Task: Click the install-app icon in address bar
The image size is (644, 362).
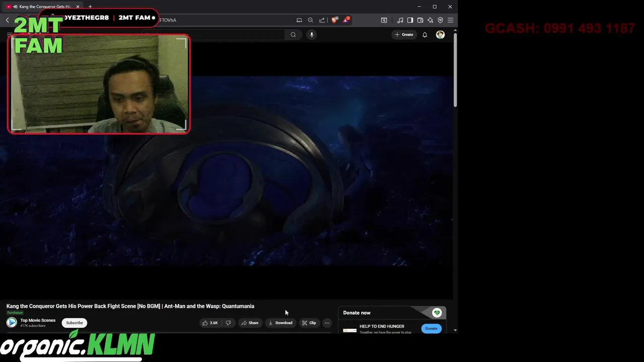Action: 299,20
